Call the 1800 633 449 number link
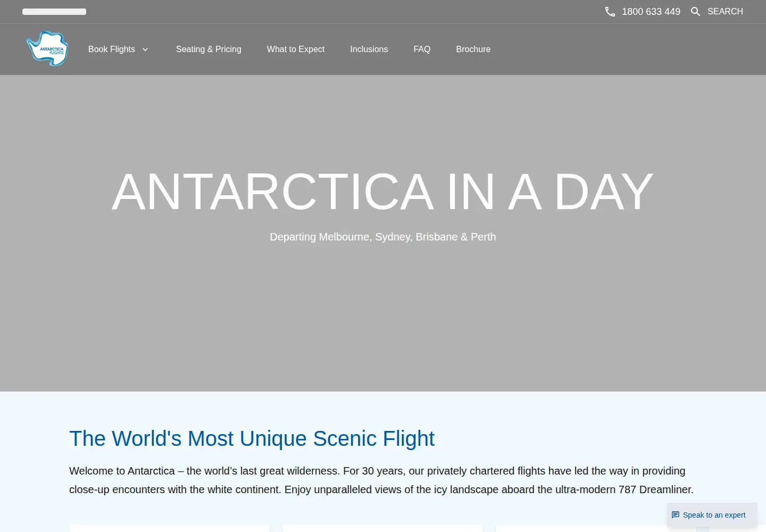 [x=651, y=12]
